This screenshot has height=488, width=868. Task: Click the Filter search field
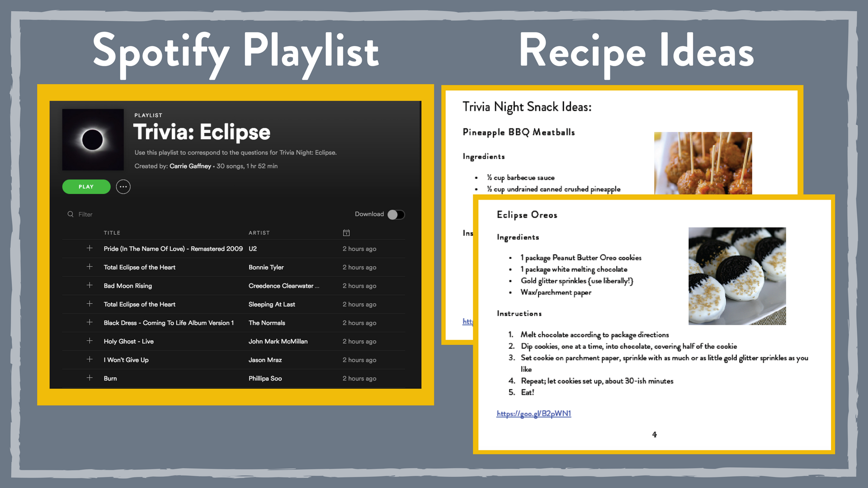[85, 214]
